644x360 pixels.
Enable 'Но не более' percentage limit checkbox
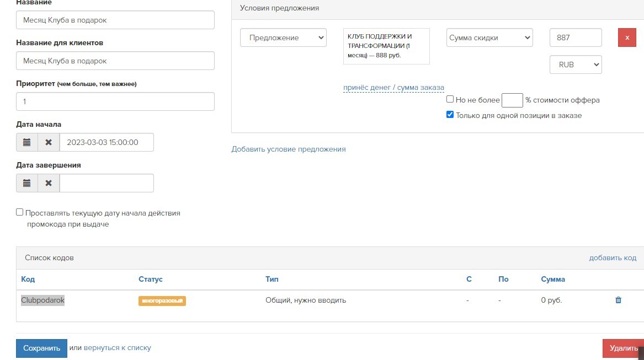tap(450, 100)
